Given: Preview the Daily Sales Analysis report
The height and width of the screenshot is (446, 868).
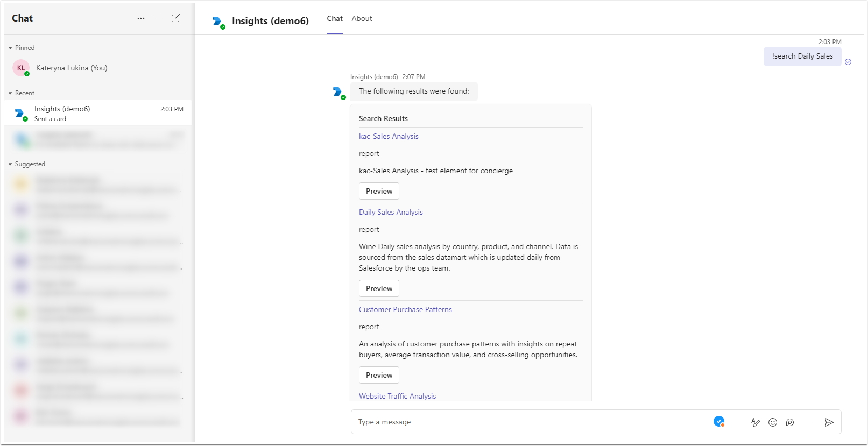Looking at the screenshot, I should pos(379,288).
